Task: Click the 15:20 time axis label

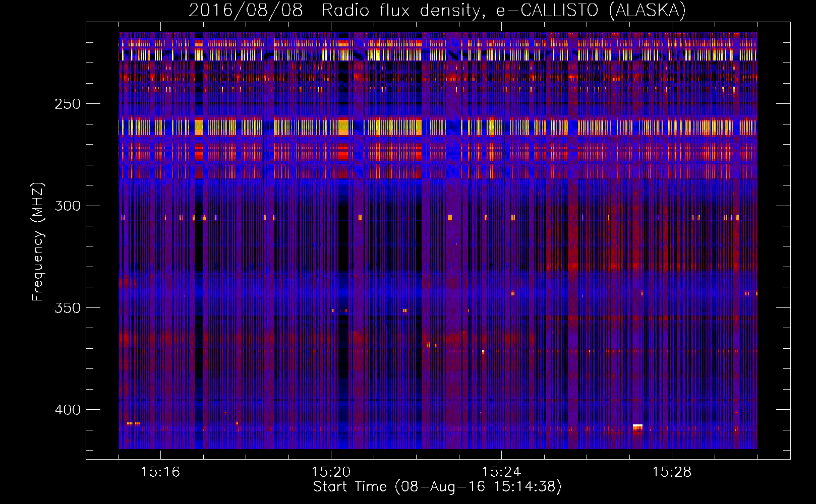Action: click(331, 472)
